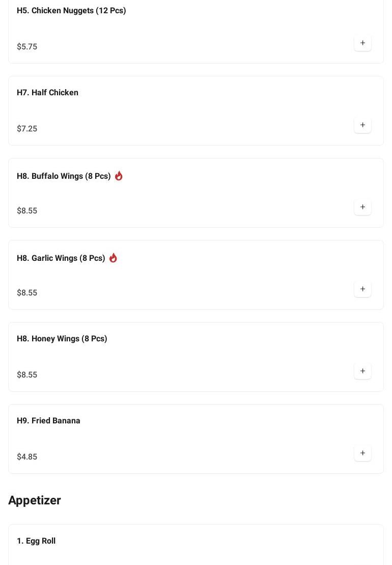Add H7. Half Chicken using plus button
Viewport: 392px width, 565px height.
[362, 125]
